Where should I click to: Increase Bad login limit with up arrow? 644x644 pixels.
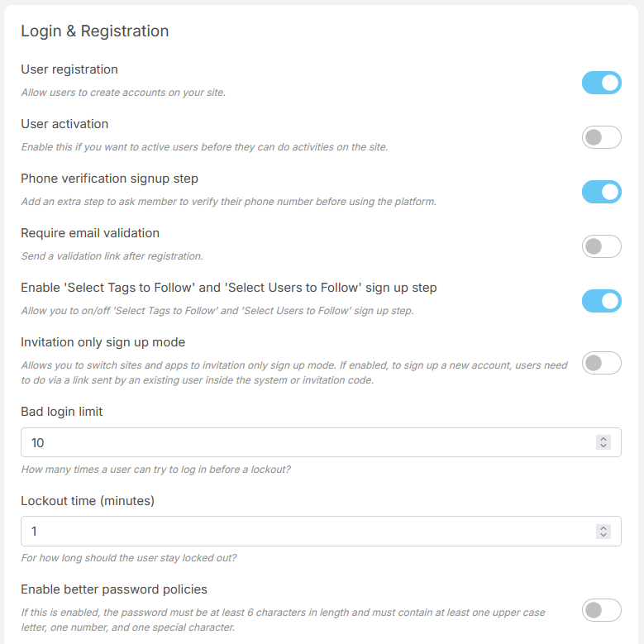point(603,439)
